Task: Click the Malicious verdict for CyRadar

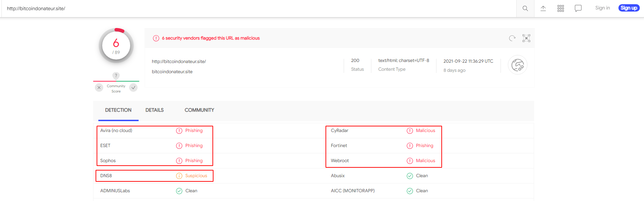Action: [426, 131]
